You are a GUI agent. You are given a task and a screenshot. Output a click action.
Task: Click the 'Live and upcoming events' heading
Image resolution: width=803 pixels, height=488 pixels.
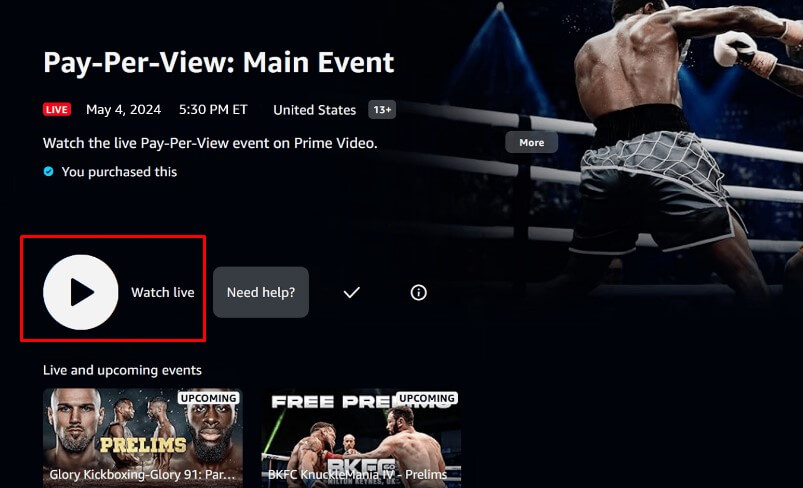coord(122,370)
